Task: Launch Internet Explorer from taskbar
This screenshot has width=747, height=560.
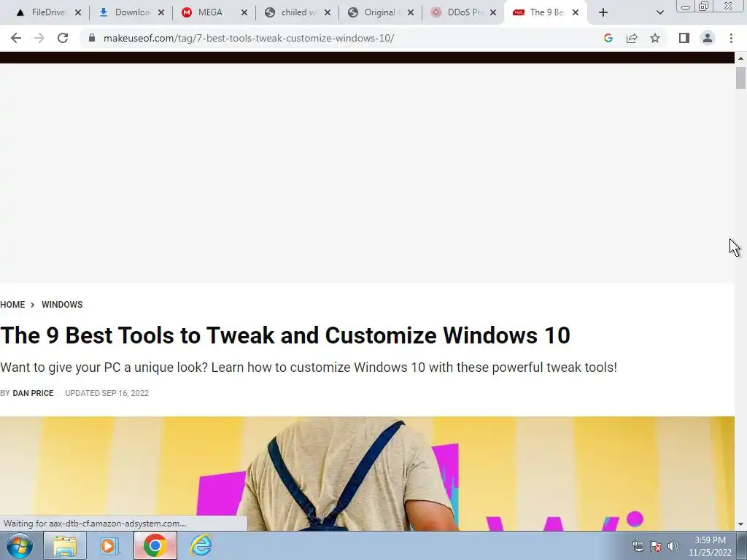Action: [x=201, y=545]
